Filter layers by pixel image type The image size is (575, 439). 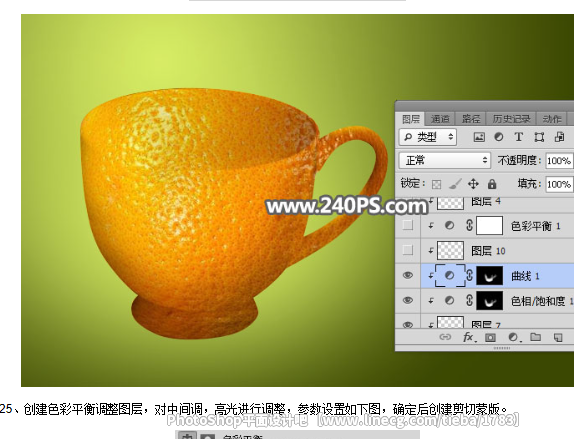pyautogui.click(x=479, y=137)
